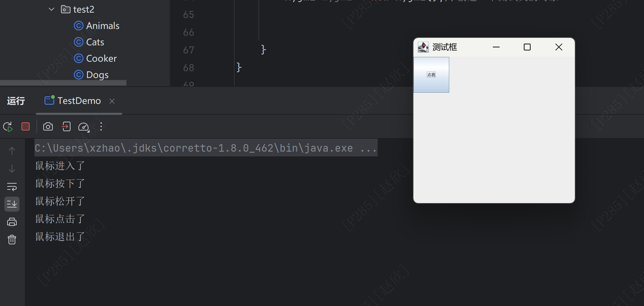Click the Cats class icon

click(79, 42)
